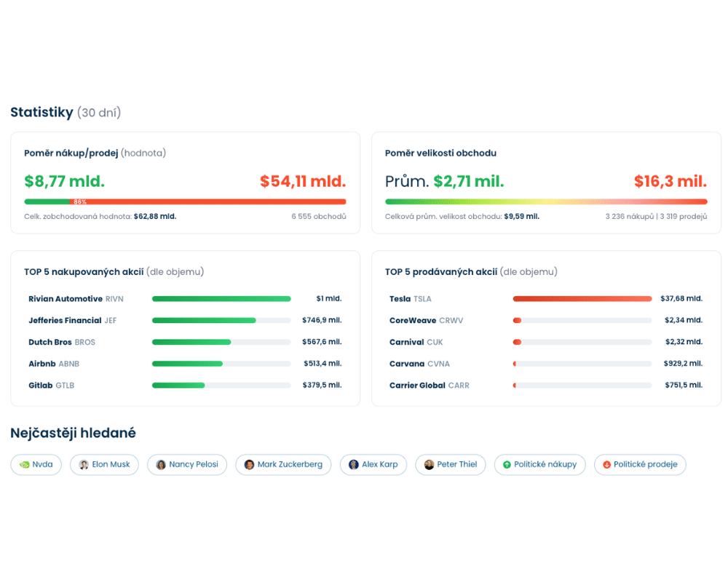Click the Statistiky (30 dní) heading
728x582 pixels.
[66, 113]
